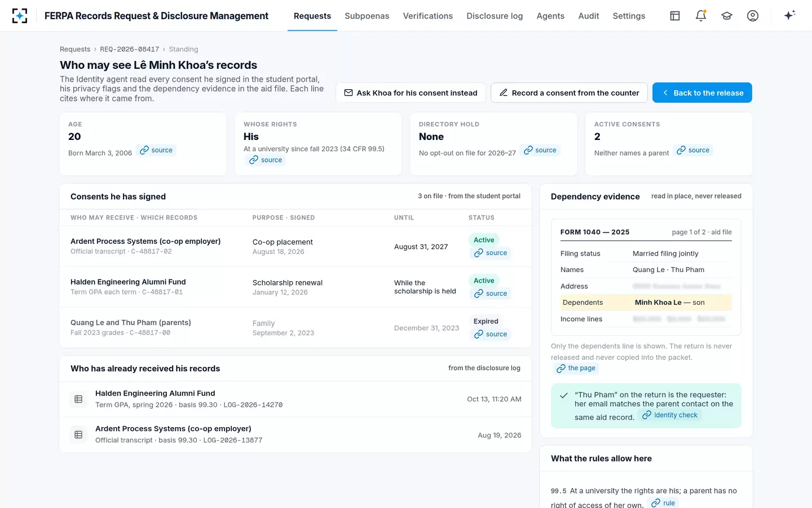812x508 pixels.
Task: Click the Aug 19, 2026 disclosure date
Action: [500, 435]
